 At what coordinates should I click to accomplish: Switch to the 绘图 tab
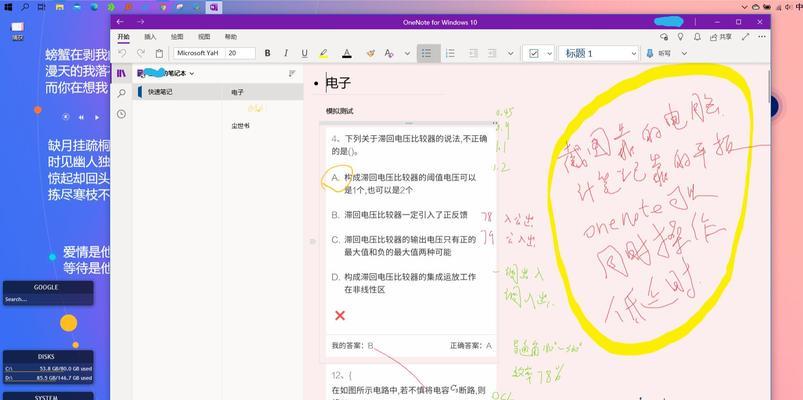(177, 37)
